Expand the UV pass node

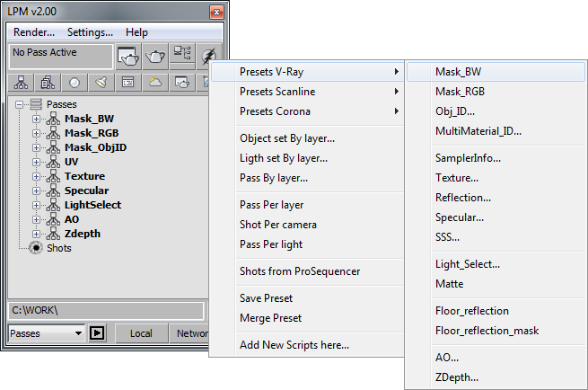click(36, 162)
